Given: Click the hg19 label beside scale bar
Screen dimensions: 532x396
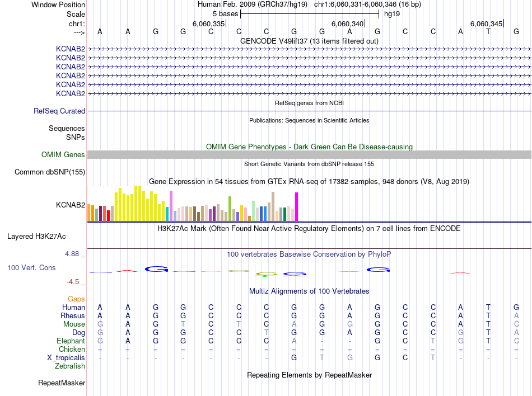Looking at the screenshot, I should click(392, 14).
